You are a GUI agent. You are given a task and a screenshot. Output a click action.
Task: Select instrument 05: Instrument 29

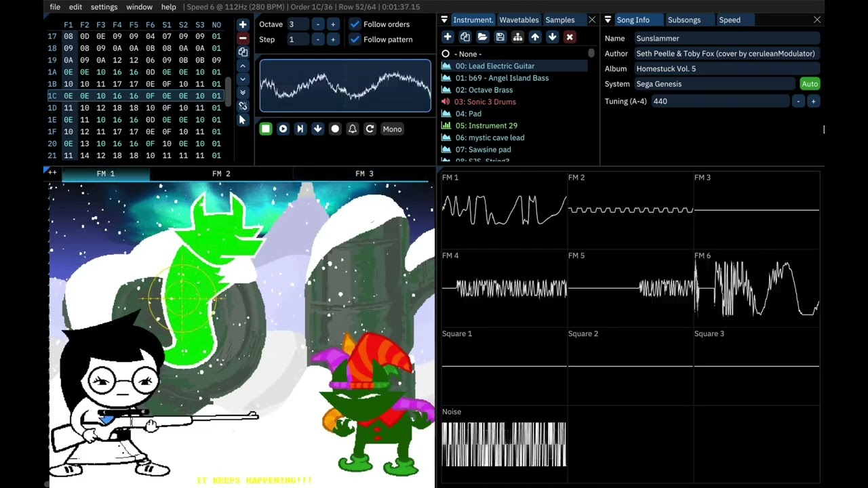pyautogui.click(x=514, y=125)
